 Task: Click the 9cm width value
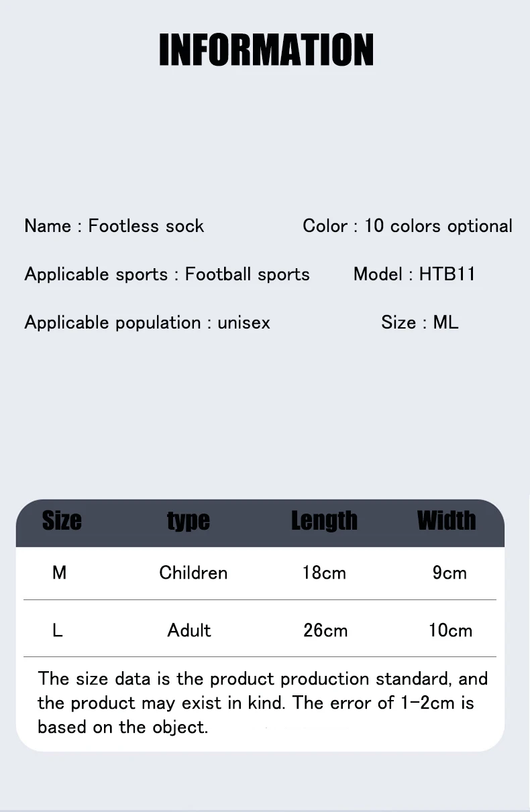[449, 573]
